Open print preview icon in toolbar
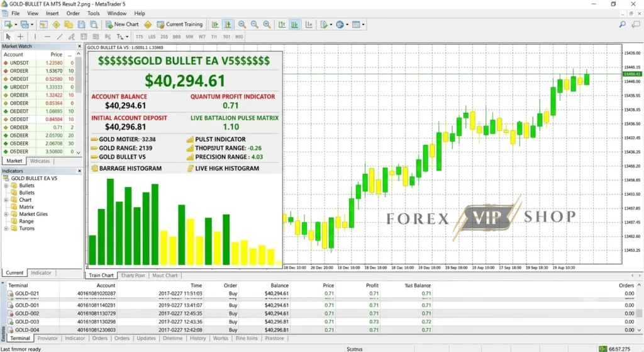Screen dimensions: 644x352 [94, 25]
